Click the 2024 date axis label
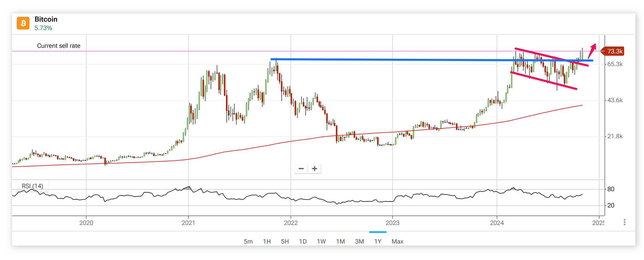This screenshot has height=260, width=644. [497, 223]
